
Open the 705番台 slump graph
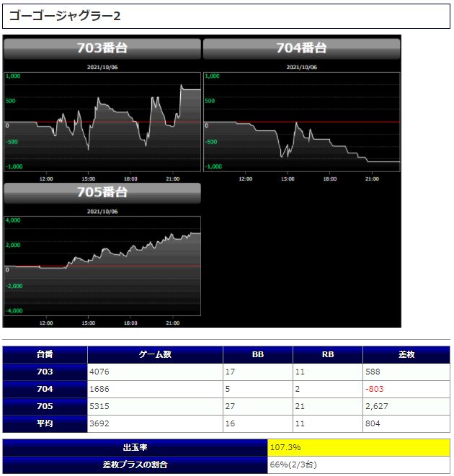coord(102,266)
